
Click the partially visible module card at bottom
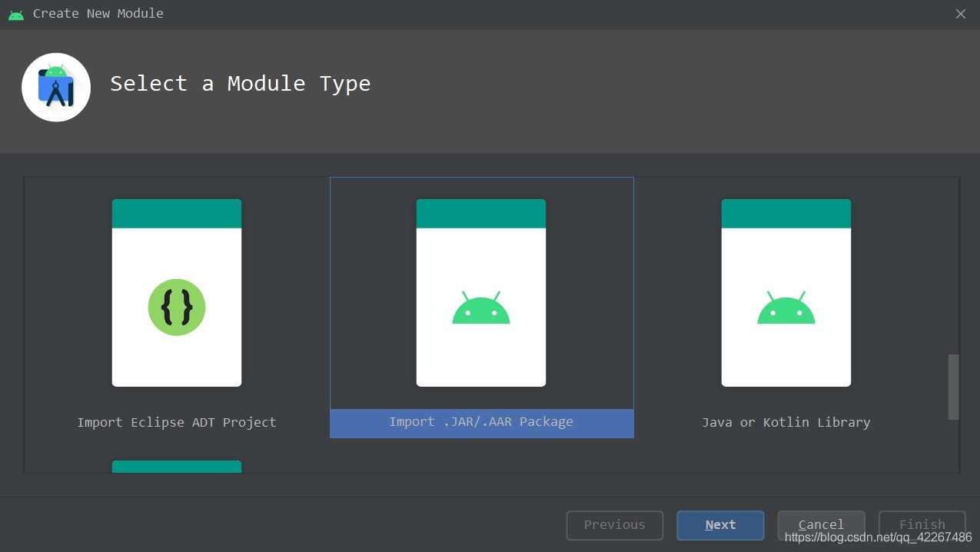coord(177,467)
